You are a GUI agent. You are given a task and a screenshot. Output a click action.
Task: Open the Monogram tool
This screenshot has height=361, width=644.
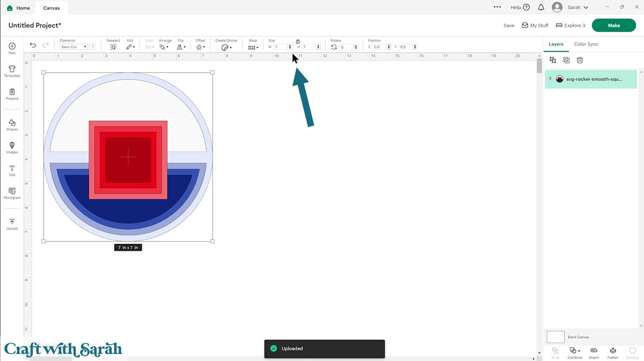pos(12,193)
